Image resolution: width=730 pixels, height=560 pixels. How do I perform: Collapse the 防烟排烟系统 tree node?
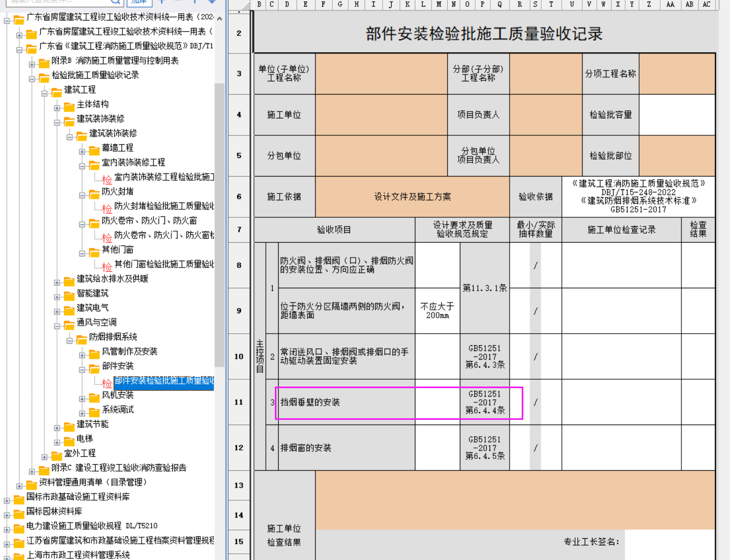pos(69,341)
